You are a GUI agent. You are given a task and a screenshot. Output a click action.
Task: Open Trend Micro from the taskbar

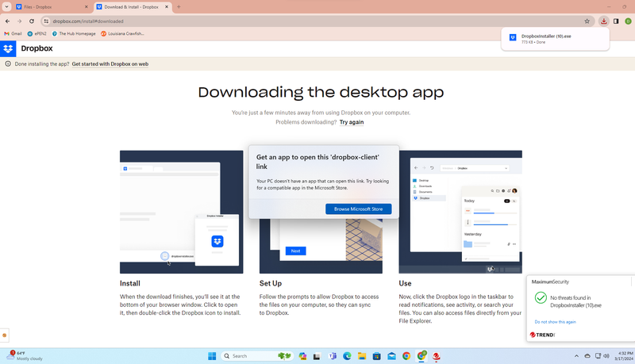click(x=436, y=356)
